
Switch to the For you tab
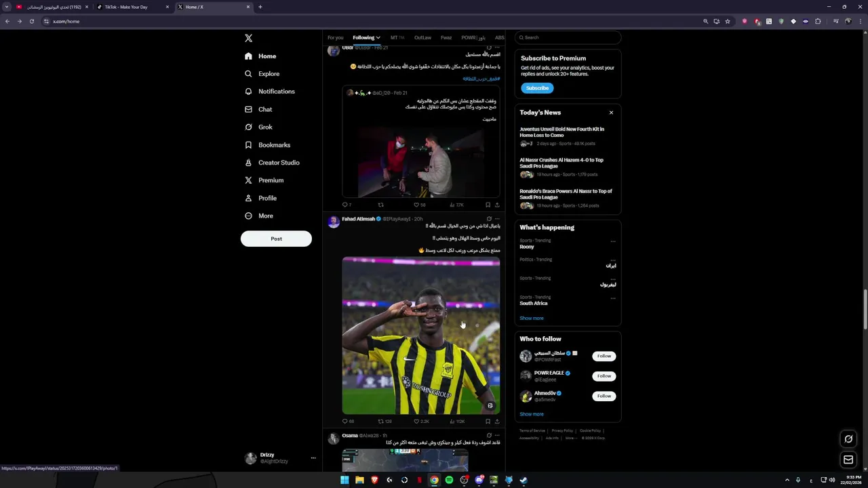335,38
